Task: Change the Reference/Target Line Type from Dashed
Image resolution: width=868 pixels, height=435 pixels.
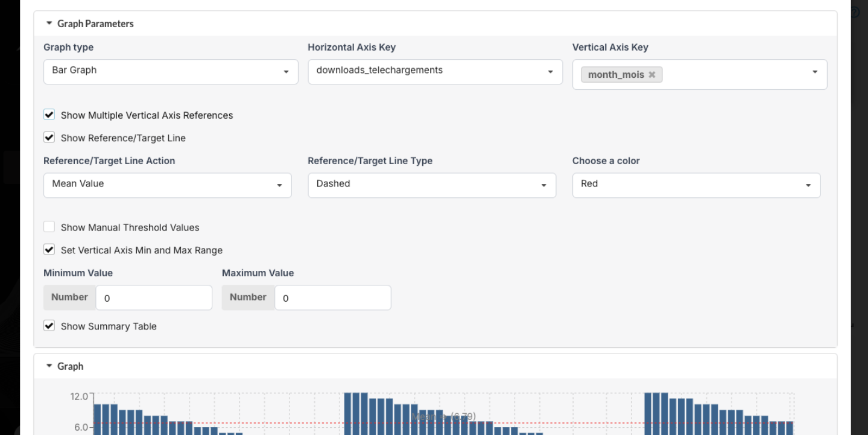Action: (x=431, y=185)
